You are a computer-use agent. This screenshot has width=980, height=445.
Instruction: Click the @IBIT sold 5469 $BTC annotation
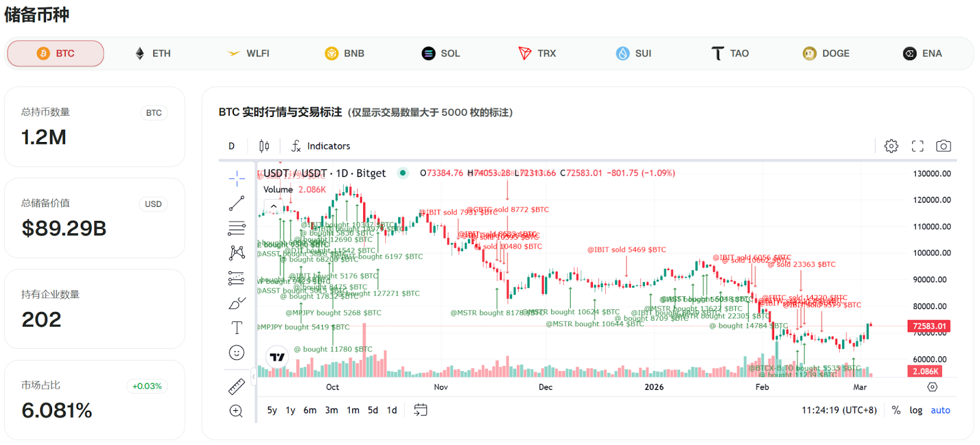(x=627, y=250)
